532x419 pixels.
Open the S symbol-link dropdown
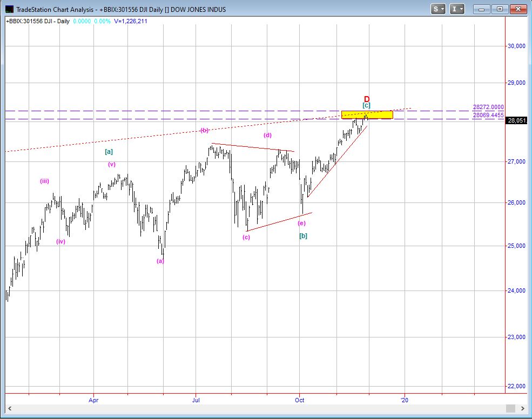438,9
